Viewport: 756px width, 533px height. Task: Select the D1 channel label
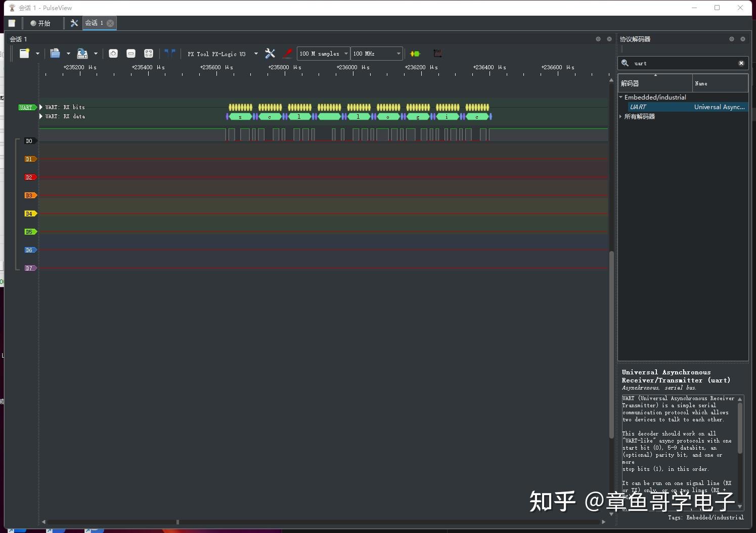(x=30, y=159)
